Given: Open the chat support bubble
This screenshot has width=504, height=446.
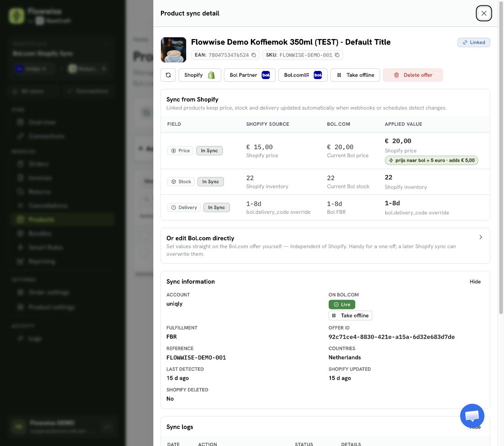Looking at the screenshot, I should (472, 416).
